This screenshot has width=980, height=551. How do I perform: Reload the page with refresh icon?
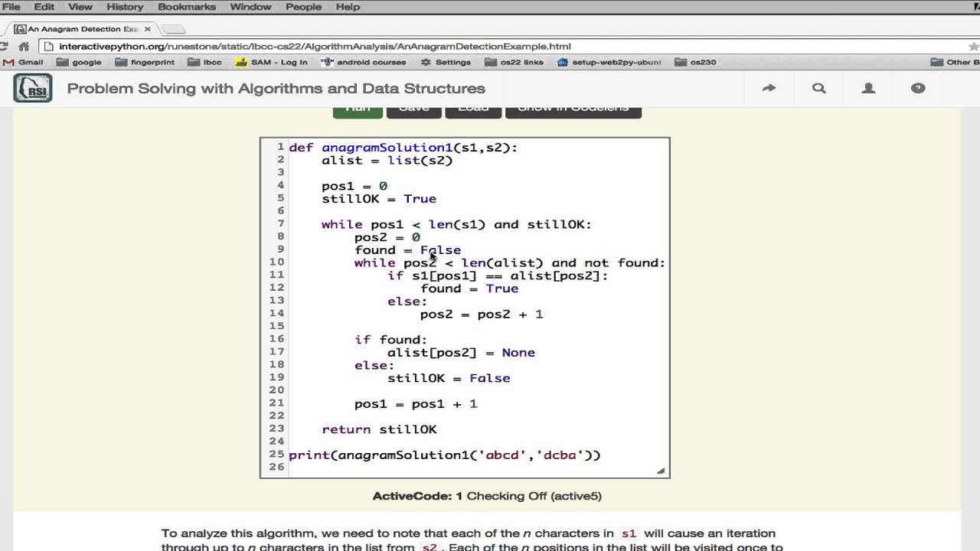pyautogui.click(x=3, y=47)
